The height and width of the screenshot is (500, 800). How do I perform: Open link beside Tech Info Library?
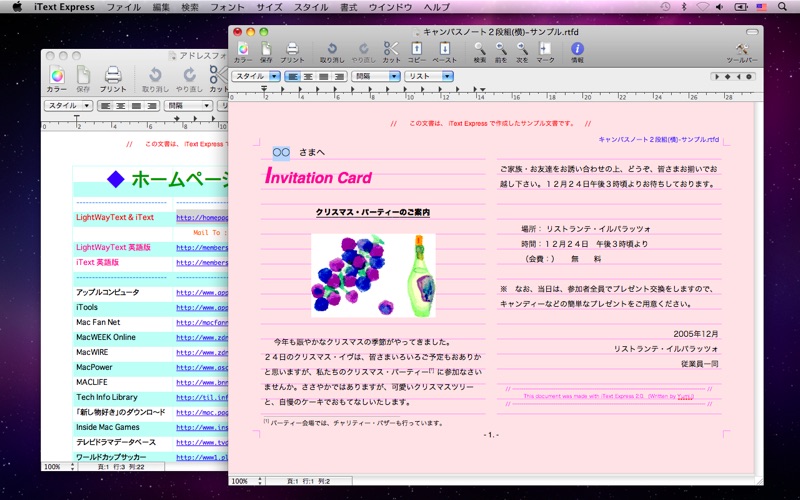point(202,397)
